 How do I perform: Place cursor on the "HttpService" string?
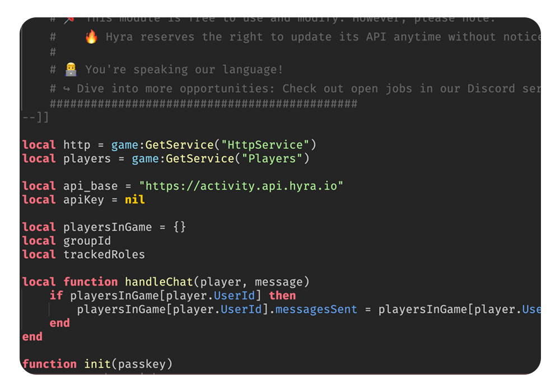click(x=265, y=145)
